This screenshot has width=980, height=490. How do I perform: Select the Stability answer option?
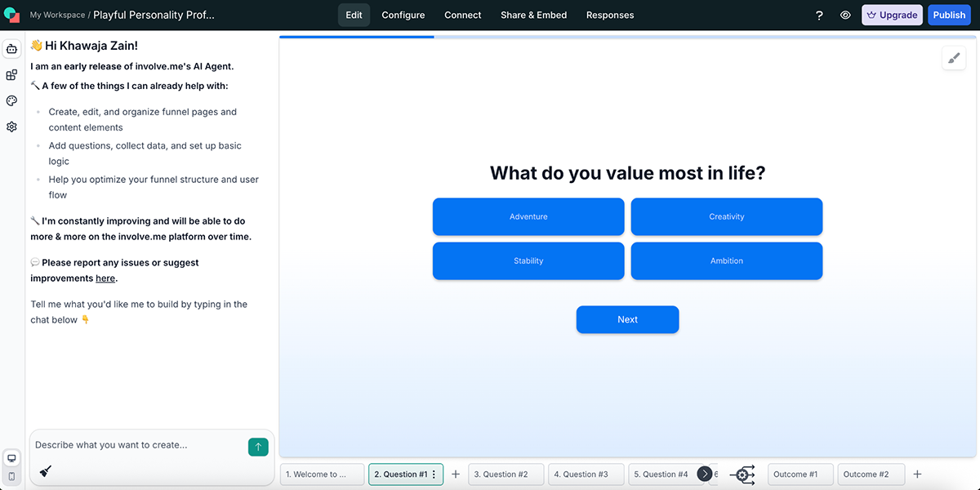point(528,261)
